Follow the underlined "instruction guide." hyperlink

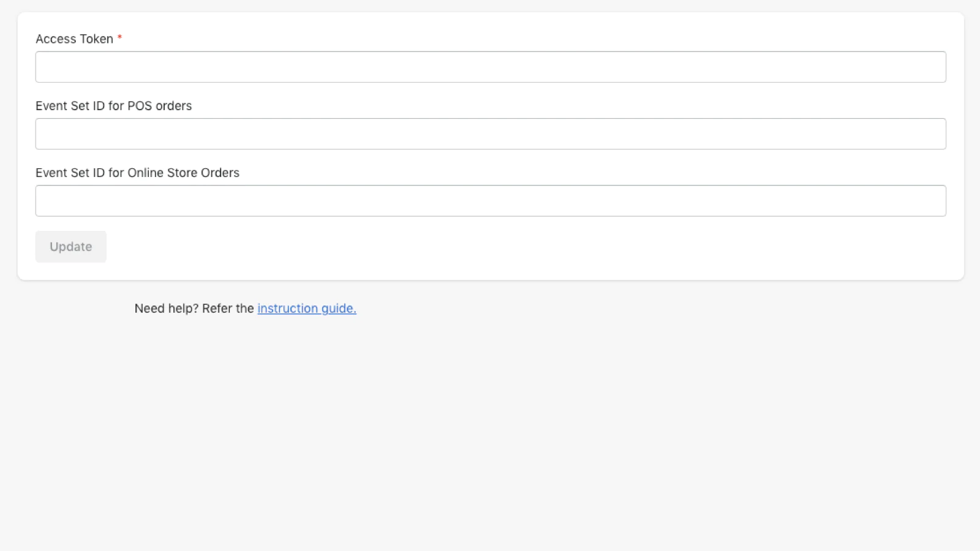[x=306, y=309]
